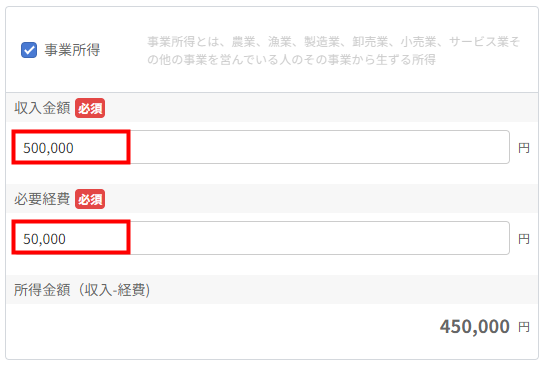The image size is (543, 367).
Task: Click the 事業所得 checkbox label text
Action: 72,50
